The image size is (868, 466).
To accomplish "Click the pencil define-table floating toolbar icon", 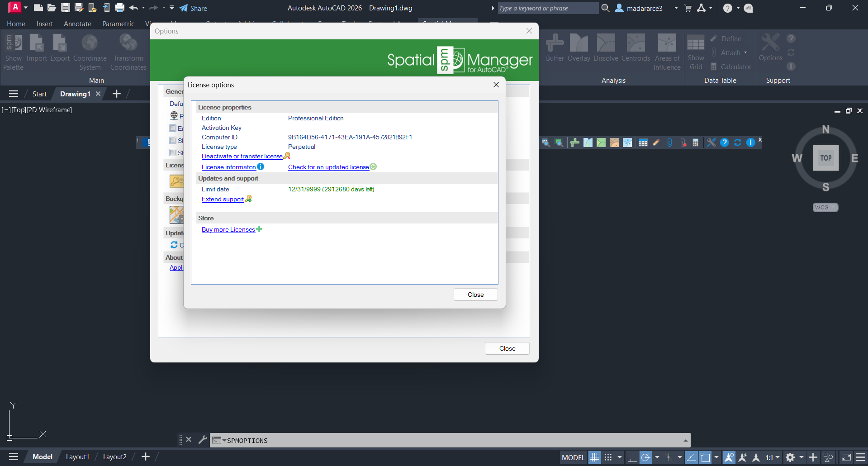I will click(x=656, y=143).
